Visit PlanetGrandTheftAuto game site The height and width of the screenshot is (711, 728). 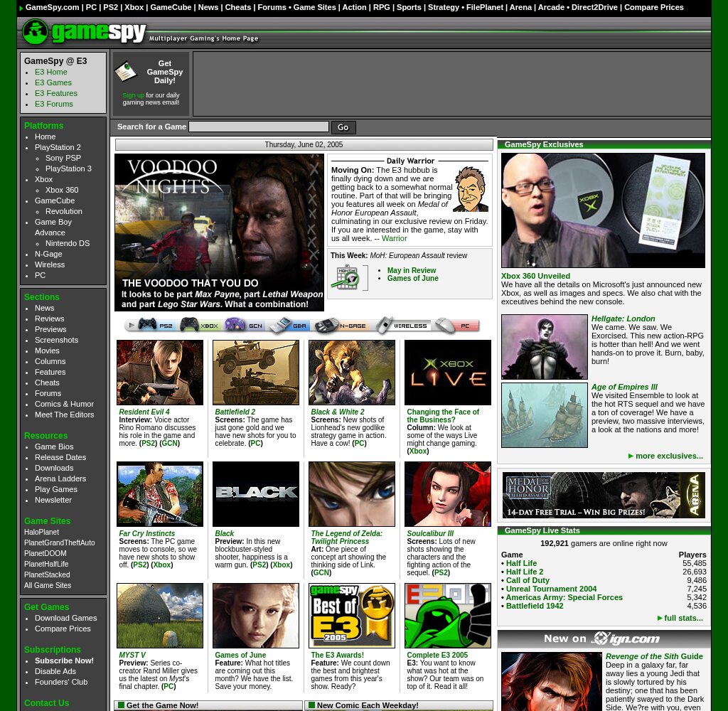click(60, 543)
